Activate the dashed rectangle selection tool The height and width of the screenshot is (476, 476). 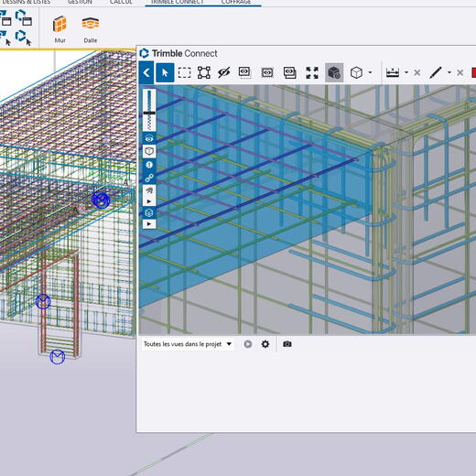click(184, 73)
